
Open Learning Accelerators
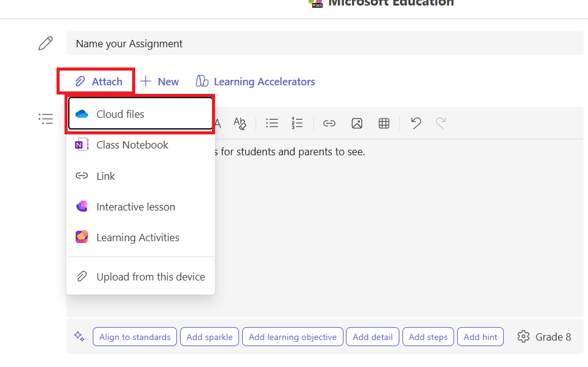pyautogui.click(x=256, y=82)
